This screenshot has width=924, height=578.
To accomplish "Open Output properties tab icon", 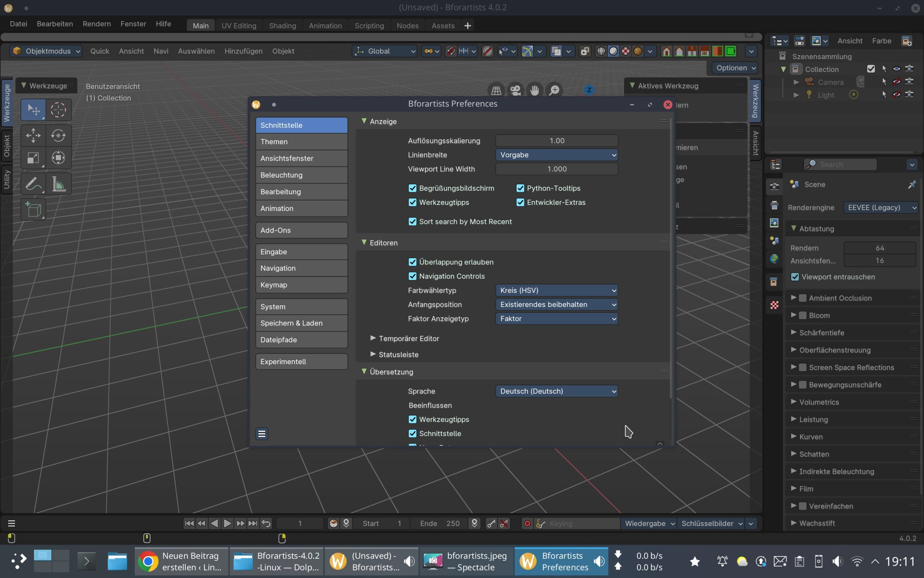I will (x=774, y=205).
